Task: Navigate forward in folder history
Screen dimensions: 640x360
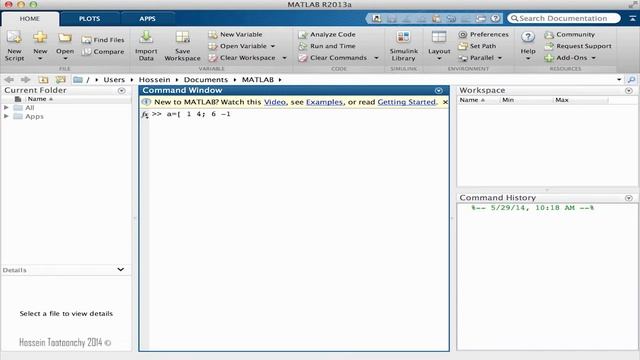Action: click(25, 80)
